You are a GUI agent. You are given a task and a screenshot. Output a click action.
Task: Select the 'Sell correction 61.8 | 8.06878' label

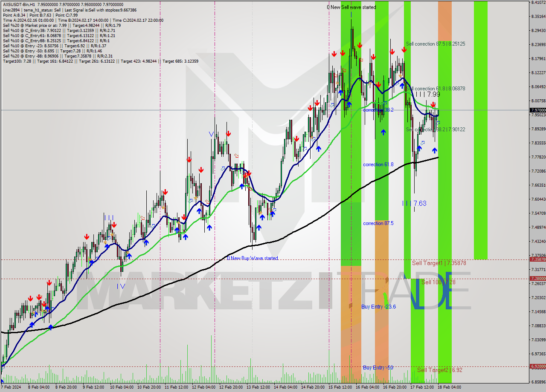point(436,89)
